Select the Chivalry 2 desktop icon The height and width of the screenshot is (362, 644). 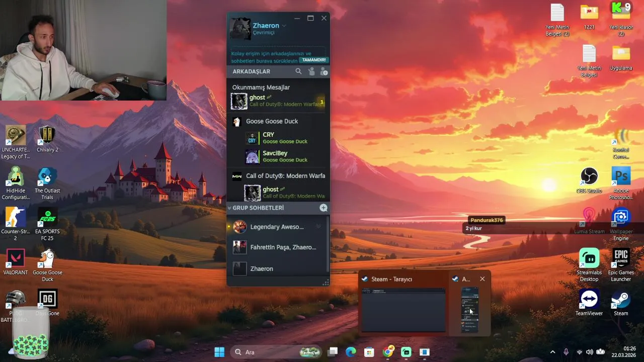(47, 139)
